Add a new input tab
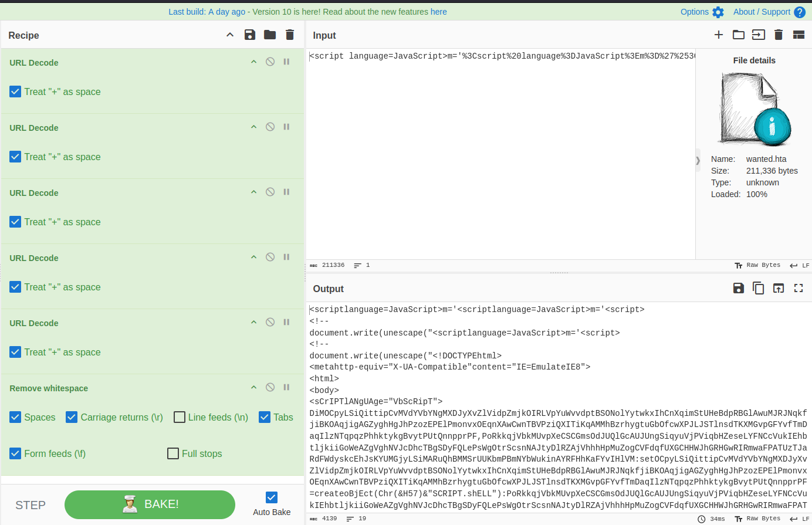Screen dimensions: 812x525 pos(719,35)
